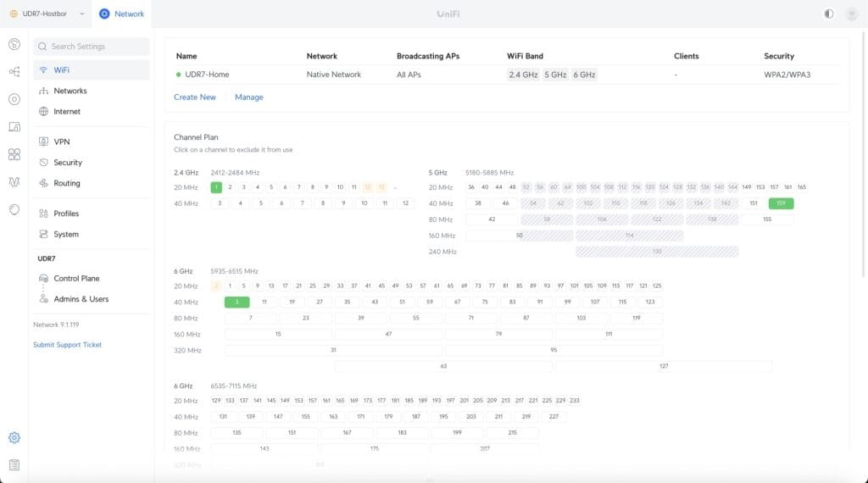Toggle 5 GHz 40 MHz channel 159
This screenshot has width=868, height=483.
[x=781, y=203]
